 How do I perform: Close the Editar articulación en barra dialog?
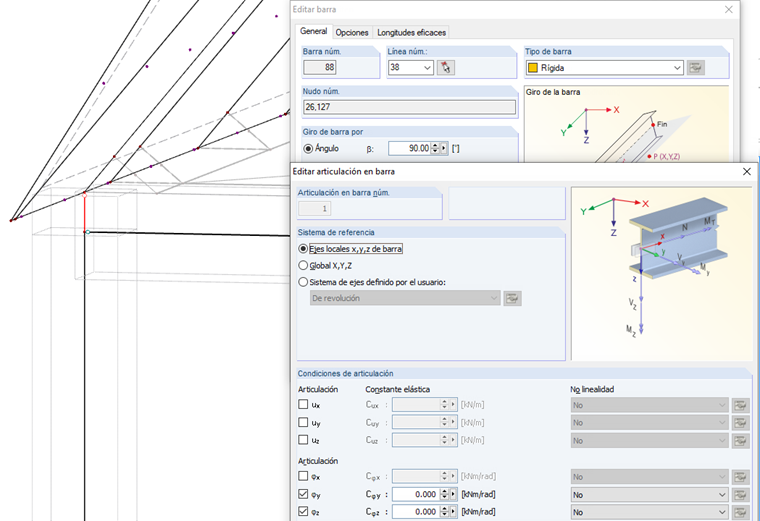click(747, 172)
